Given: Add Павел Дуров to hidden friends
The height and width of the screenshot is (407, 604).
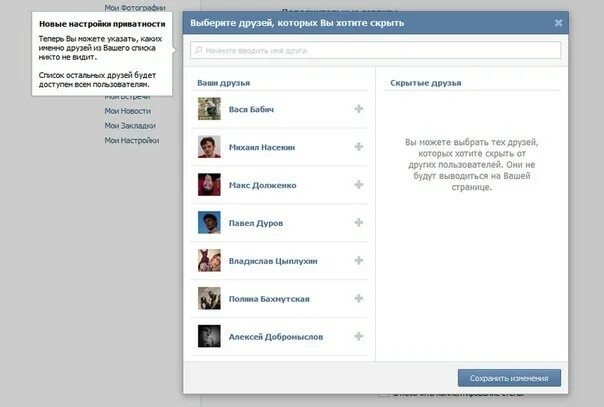Looking at the screenshot, I should (359, 223).
